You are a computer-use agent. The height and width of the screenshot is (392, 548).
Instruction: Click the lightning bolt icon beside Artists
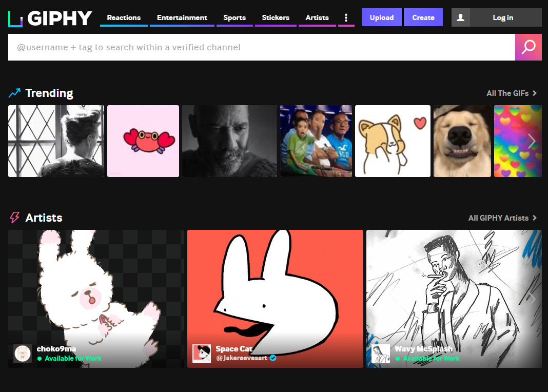click(14, 218)
